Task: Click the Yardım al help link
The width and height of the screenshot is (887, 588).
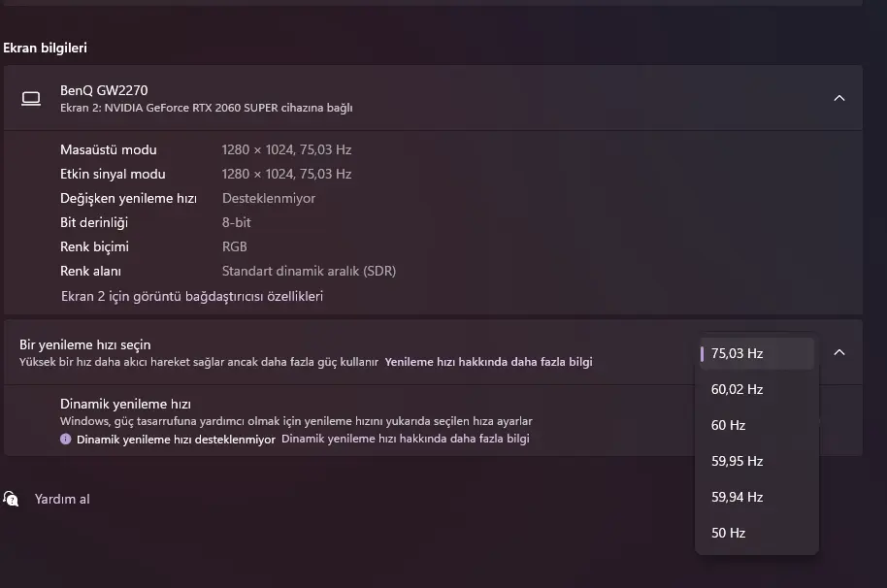Action: pyautogui.click(x=62, y=499)
